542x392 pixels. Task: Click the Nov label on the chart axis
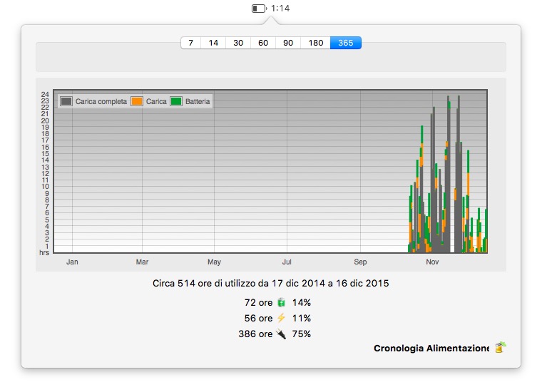[x=432, y=262]
